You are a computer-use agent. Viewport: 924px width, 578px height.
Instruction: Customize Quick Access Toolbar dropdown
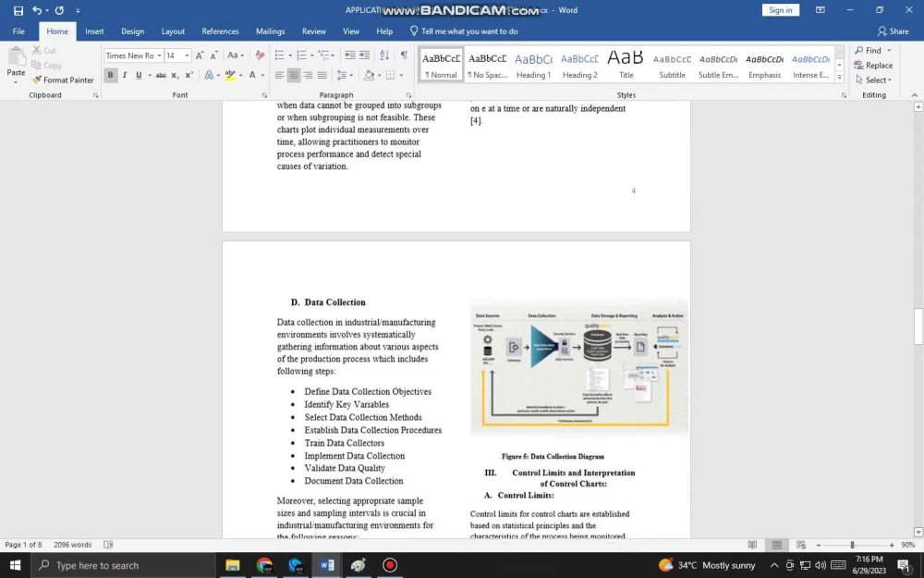click(78, 10)
